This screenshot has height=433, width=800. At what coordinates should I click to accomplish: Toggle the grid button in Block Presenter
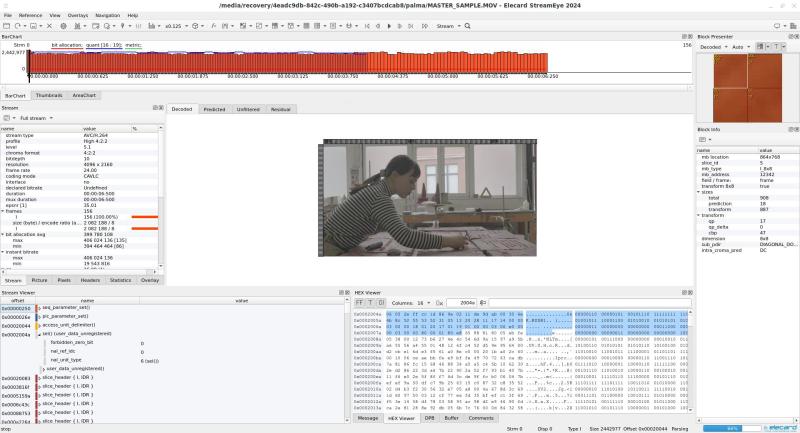[760, 47]
